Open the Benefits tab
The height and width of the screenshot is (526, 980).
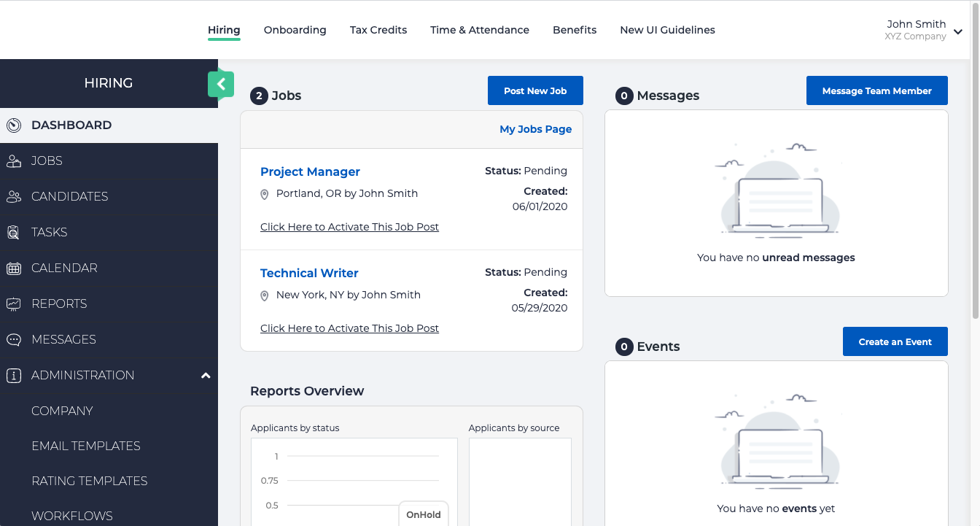[x=574, y=30]
